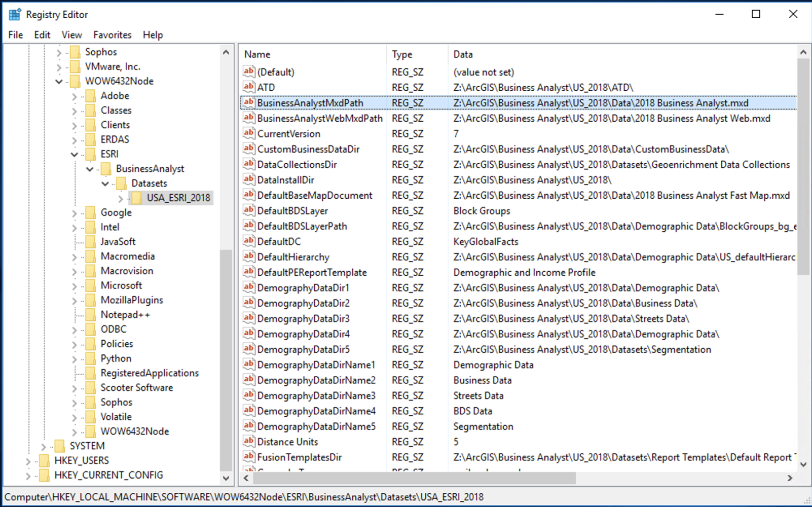The width and height of the screenshot is (812, 507).
Task: Select the DataCollectionsDir value name
Action: point(297,164)
